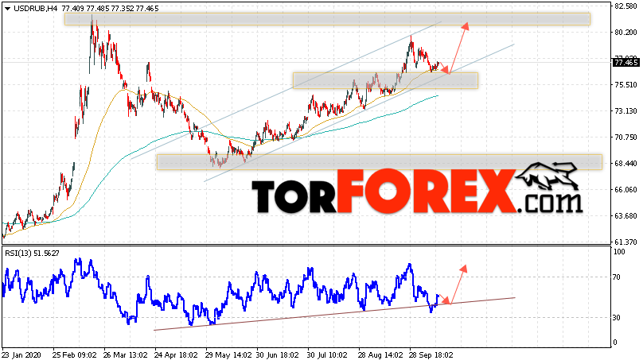The height and width of the screenshot is (364, 643).
Task: Click the RSI scale value 30
Action: tap(618, 318)
